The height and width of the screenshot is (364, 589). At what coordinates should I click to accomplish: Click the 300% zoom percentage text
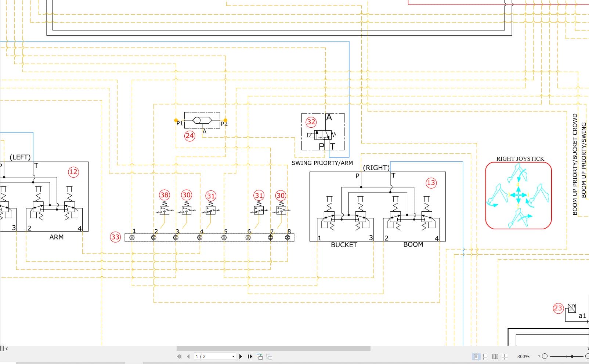click(523, 356)
